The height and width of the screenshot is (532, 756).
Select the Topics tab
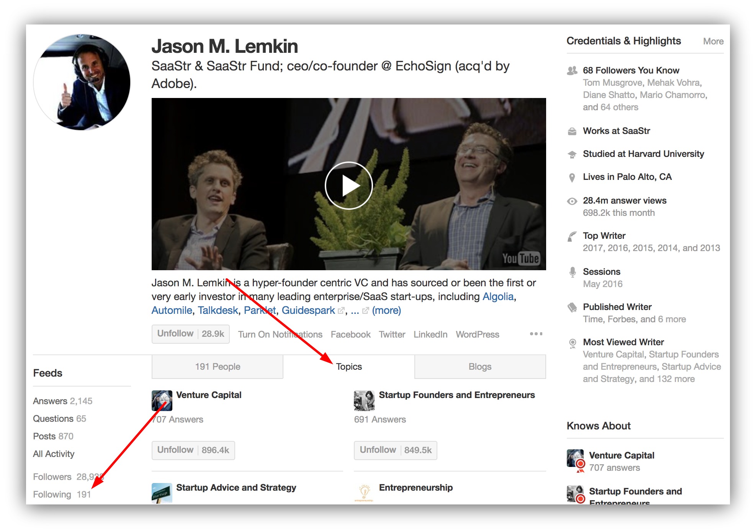click(349, 367)
